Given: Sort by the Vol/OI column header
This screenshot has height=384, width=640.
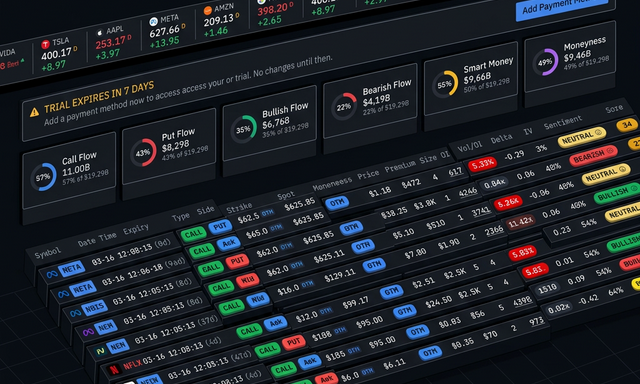Looking at the screenshot, I should 469,146.
